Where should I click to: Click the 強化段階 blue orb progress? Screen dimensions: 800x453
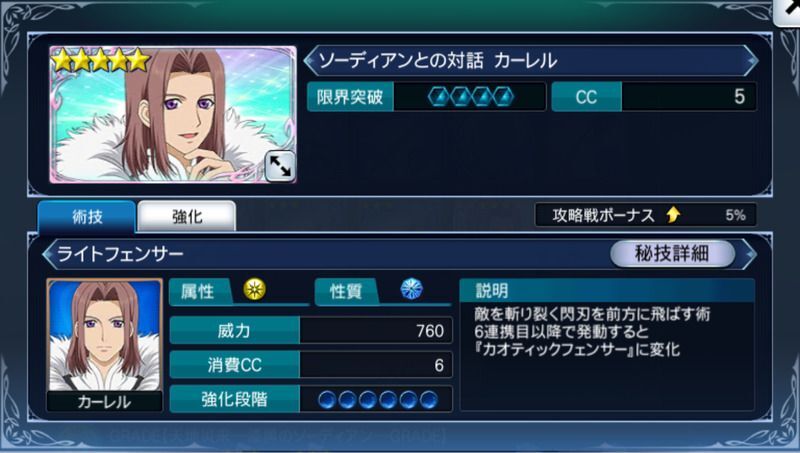pos(378,399)
